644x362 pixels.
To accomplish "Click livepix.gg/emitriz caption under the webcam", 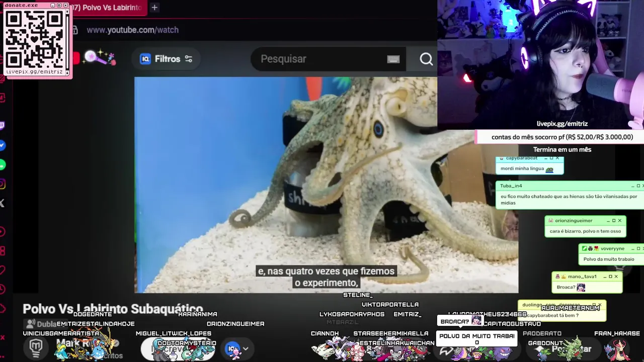I will (x=562, y=124).
